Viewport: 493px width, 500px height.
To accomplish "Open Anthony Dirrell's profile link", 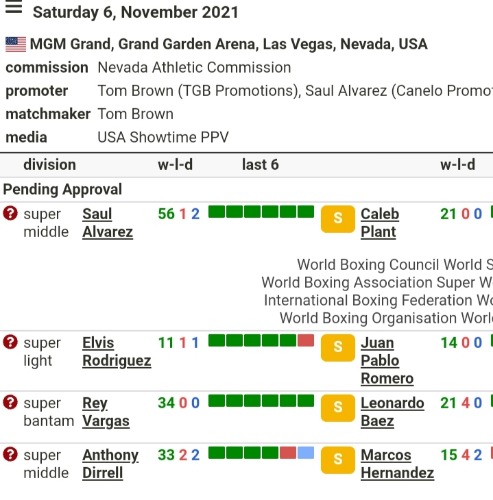I will [111, 464].
